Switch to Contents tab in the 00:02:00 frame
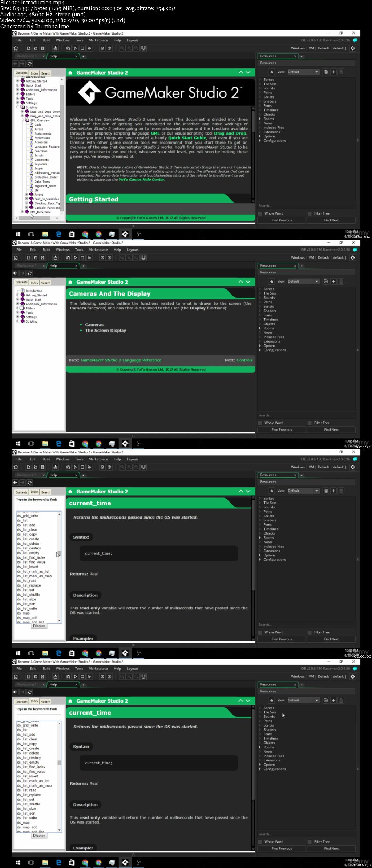This screenshot has width=372, height=868. click(21, 492)
